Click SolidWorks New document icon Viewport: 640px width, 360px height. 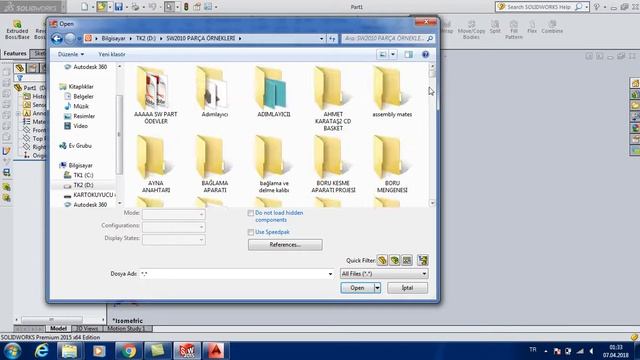pos(84,7)
